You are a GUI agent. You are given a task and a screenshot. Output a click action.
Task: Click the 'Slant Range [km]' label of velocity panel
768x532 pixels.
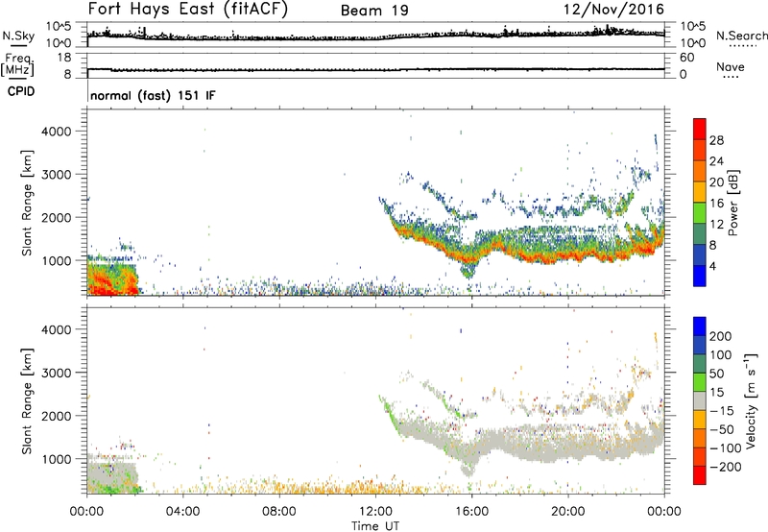(27, 400)
